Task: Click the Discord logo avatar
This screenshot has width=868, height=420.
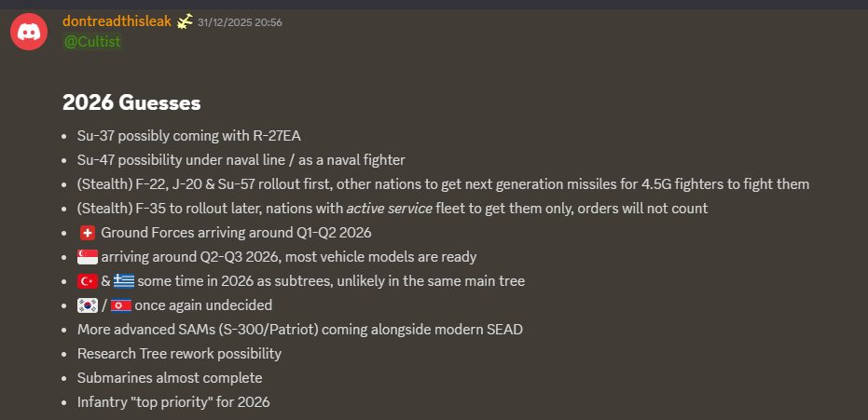Action: (29, 33)
